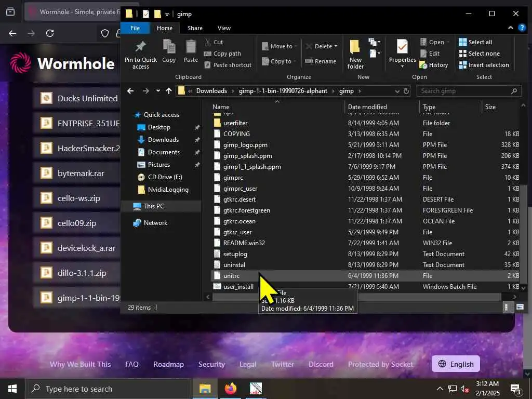Screen dimensions: 532x399
Task: Click Firefox icon on taskbar
Action: (230, 389)
